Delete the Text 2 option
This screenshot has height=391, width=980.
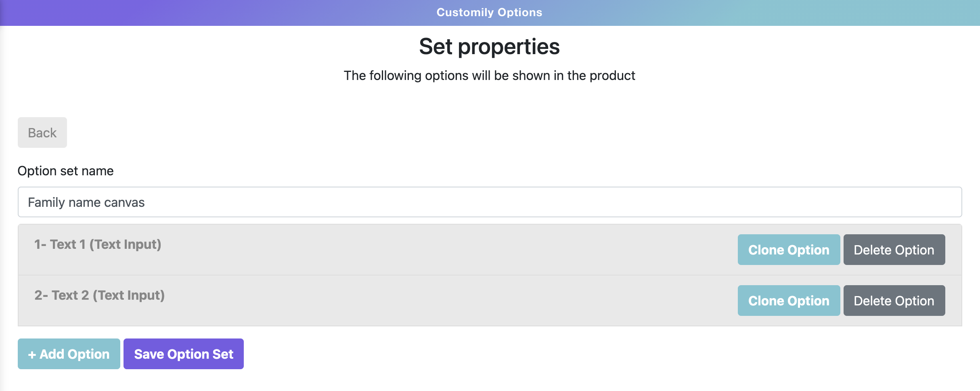click(894, 301)
